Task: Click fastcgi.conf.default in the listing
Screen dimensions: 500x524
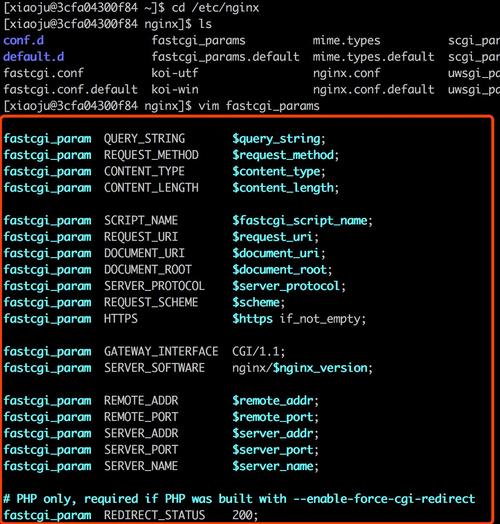Action: (x=71, y=90)
